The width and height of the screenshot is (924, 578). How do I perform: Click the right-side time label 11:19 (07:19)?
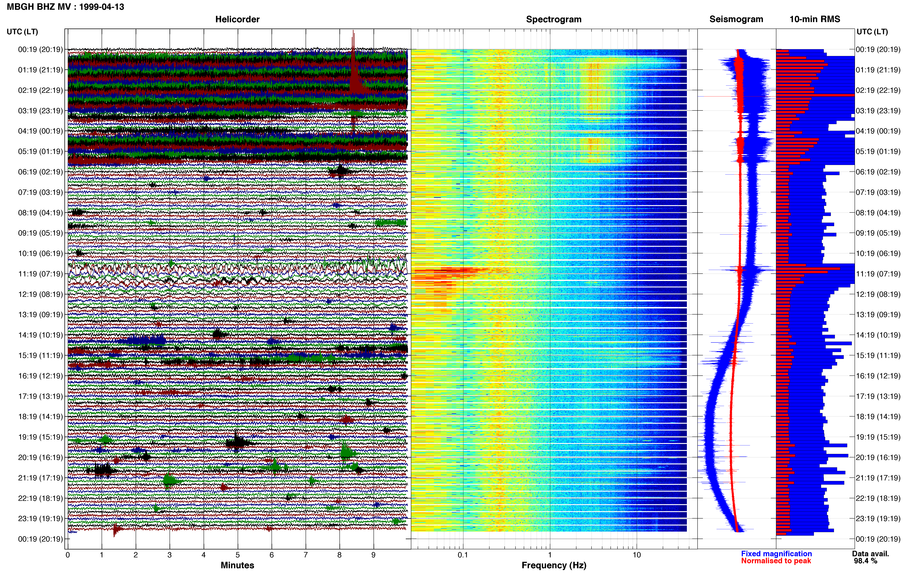[x=878, y=274]
